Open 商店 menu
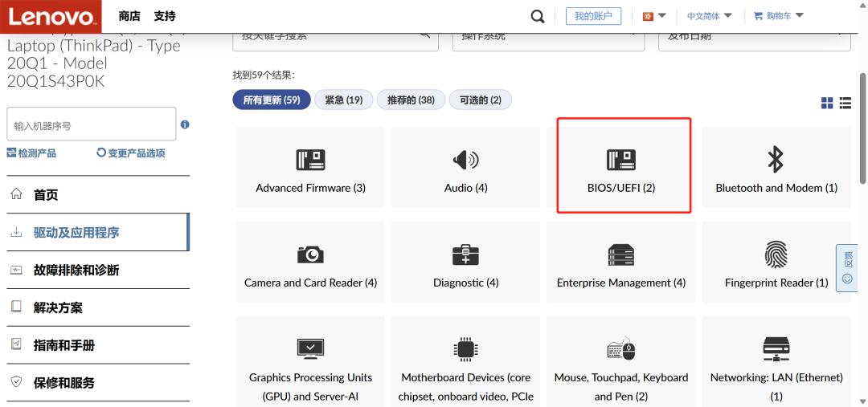The height and width of the screenshot is (407, 868). [x=129, y=16]
